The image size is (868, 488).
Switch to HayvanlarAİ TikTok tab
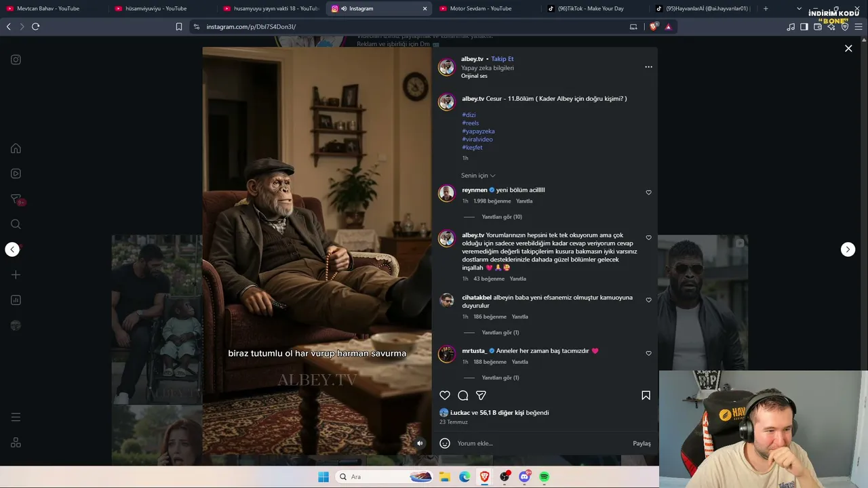pos(702,9)
